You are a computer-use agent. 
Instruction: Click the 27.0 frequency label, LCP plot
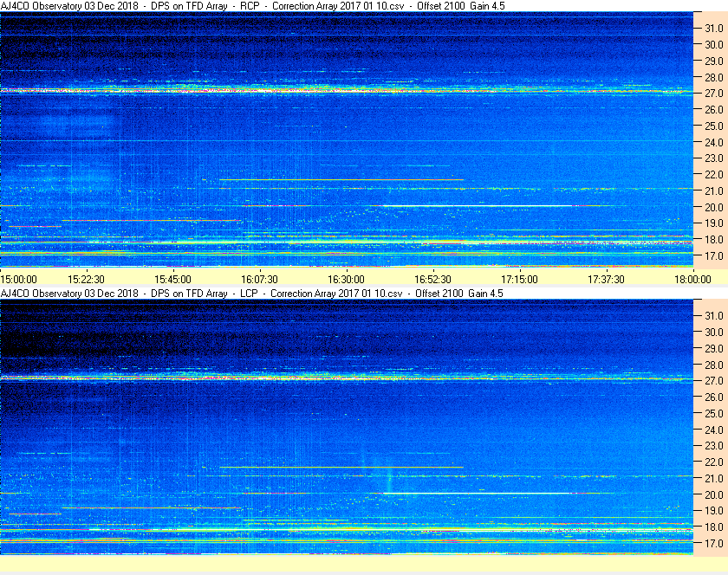714,380
